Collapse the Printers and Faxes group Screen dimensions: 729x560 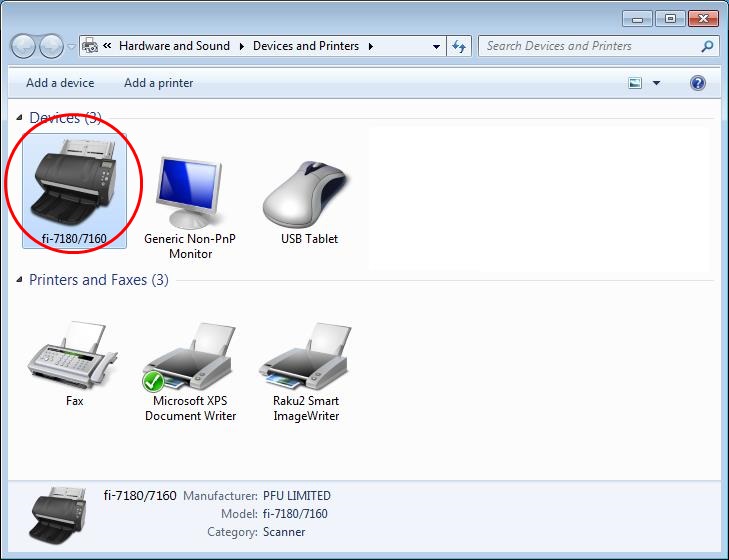tap(20, 280)
